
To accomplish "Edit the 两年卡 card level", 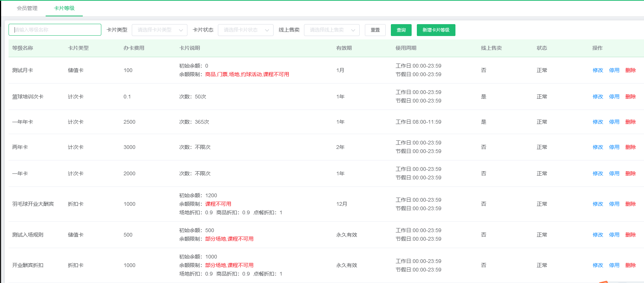I will [x=598, y=147].
